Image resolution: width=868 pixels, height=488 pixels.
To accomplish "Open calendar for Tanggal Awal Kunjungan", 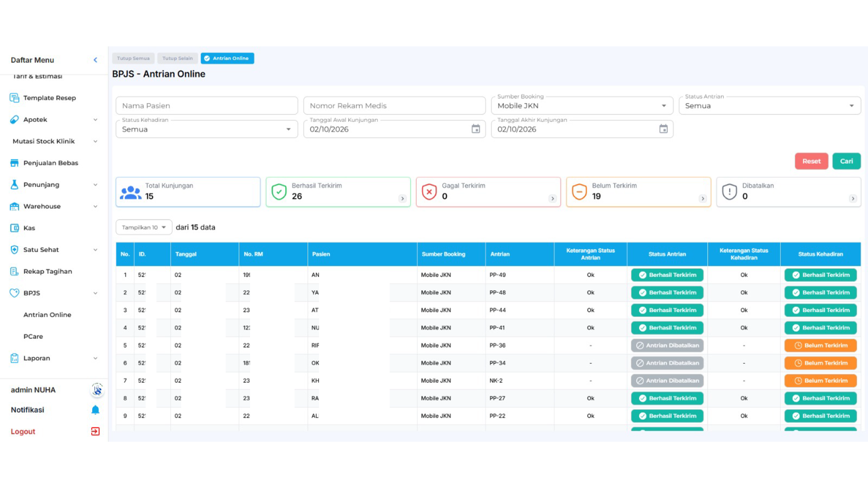I will click(x=476, y=129).
